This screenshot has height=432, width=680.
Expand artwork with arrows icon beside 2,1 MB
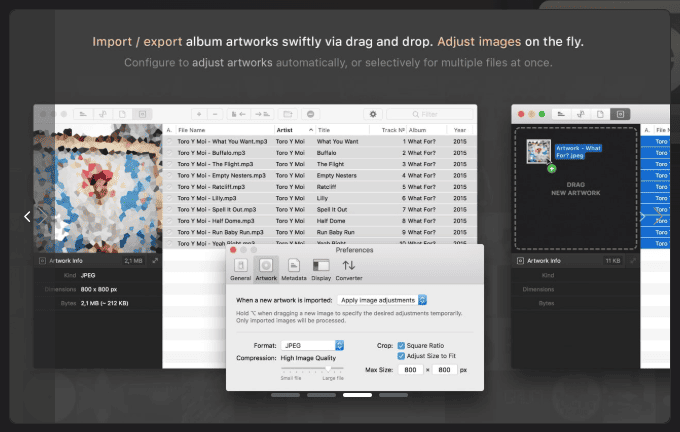click(x=155, y=261)
